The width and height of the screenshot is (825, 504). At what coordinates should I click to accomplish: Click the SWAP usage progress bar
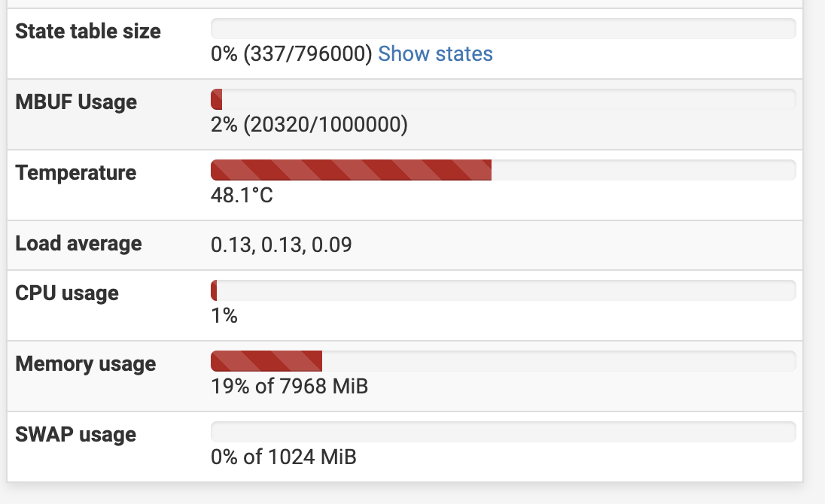click(x=503, y=432)
